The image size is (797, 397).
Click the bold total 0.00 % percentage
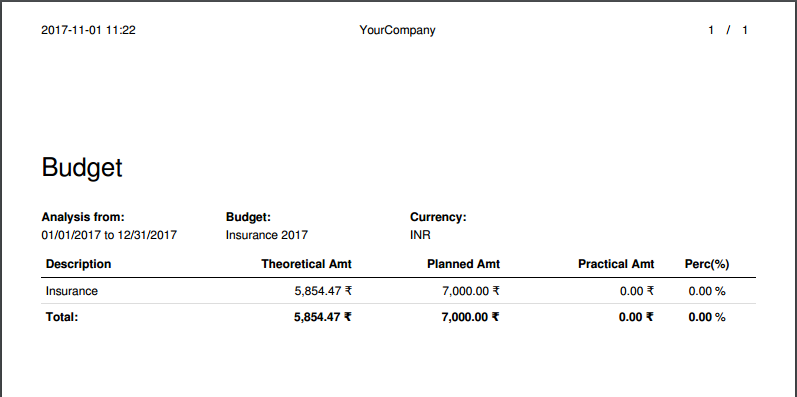707,317
